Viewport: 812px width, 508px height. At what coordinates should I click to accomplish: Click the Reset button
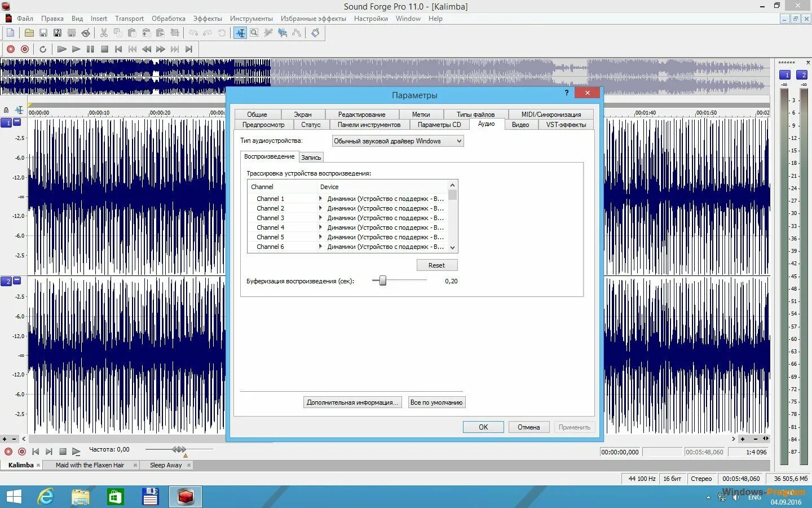(436, 265)
